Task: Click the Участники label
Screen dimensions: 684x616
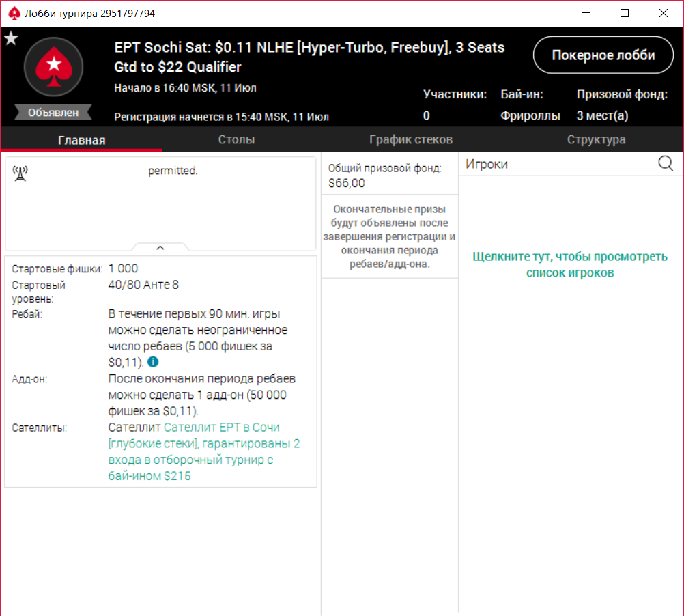Action: [455, 94]
